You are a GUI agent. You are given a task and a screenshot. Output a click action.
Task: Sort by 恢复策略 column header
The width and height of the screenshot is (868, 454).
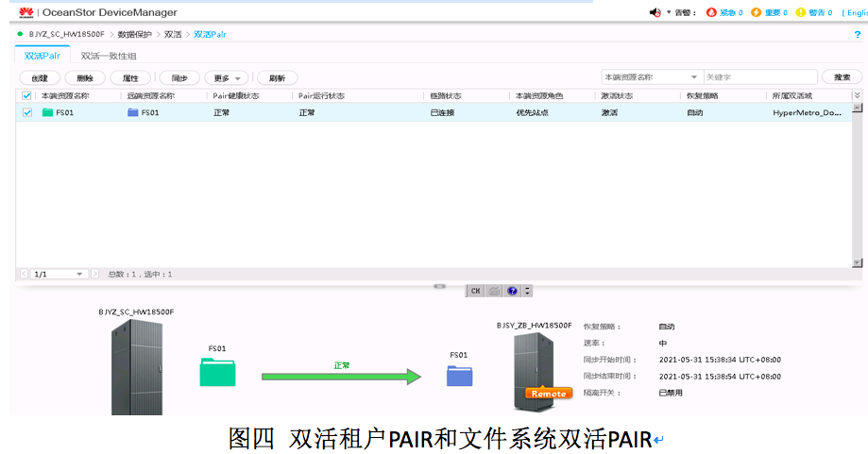tap(702, 95)
